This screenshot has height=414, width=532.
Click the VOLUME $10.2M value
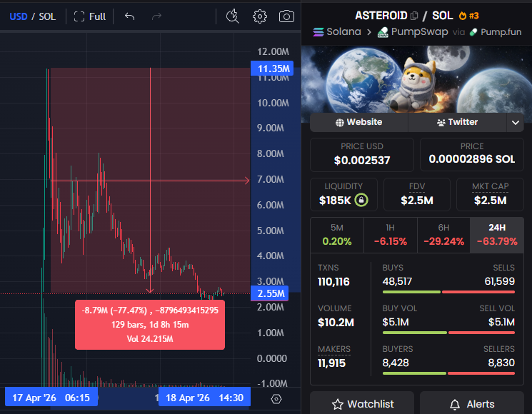tap(336, 322)
